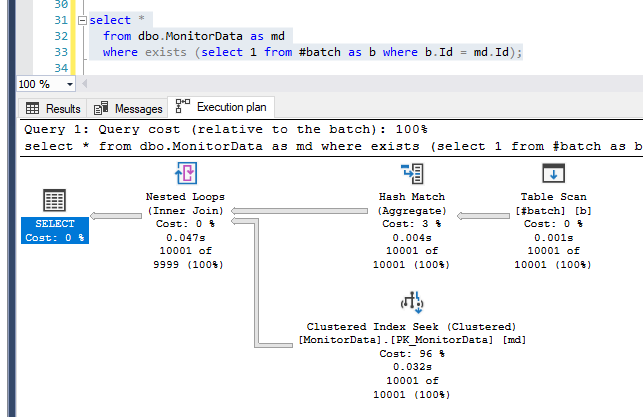Select the Nested Loops operator icon

[x=186, y=173]
